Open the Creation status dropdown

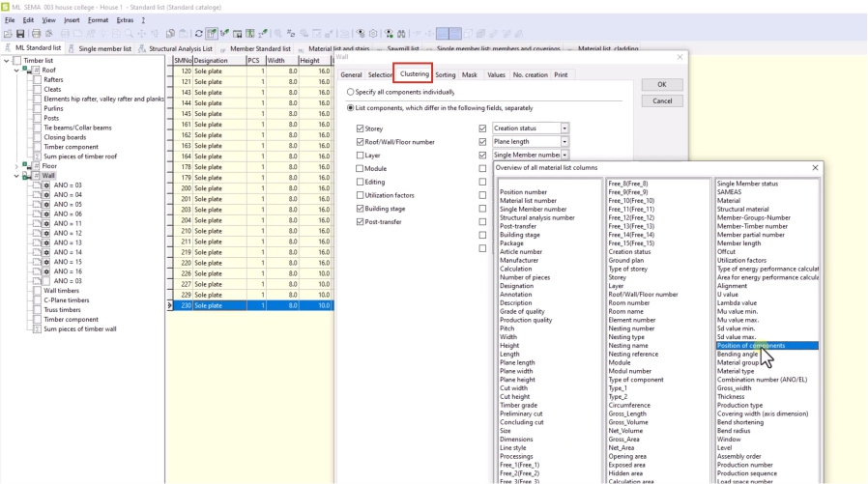[564, 128]
